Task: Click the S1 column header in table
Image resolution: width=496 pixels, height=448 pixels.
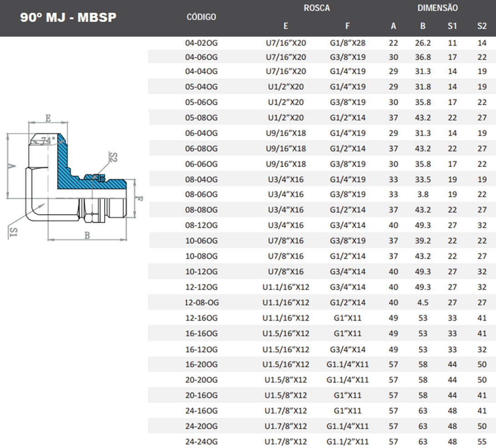Action: click(x=452, y=26)
